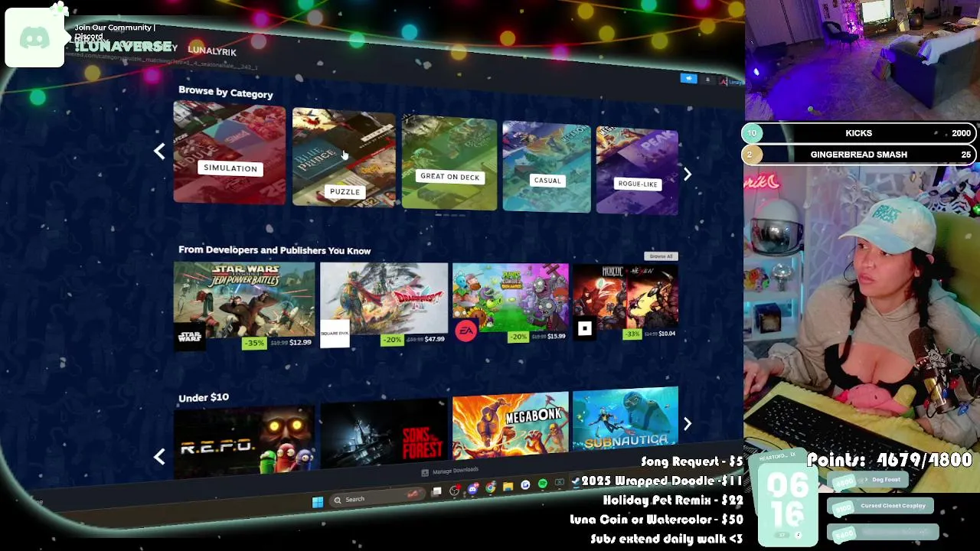
Task: Open the R.E.P.O. game tile
Action: click(244, 442)
